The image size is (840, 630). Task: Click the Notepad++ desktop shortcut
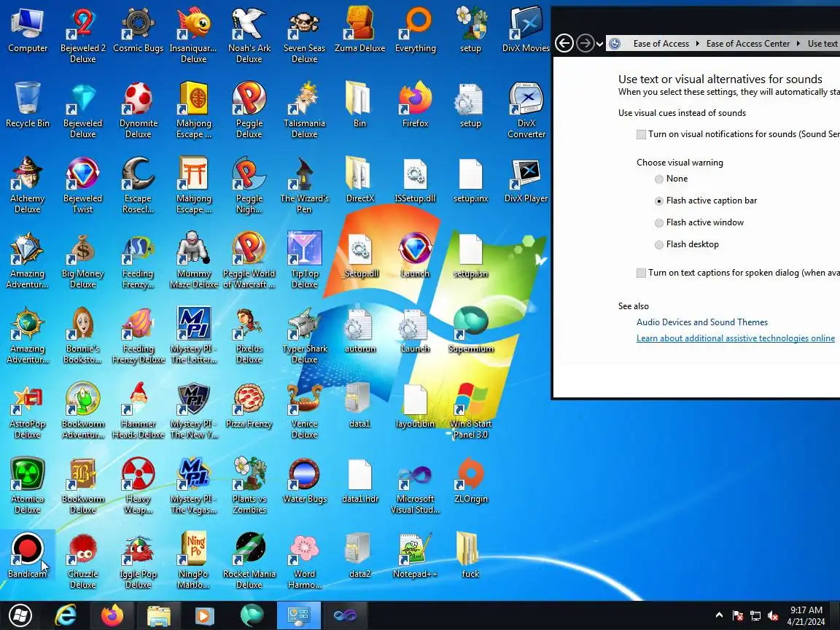point(415,555)
